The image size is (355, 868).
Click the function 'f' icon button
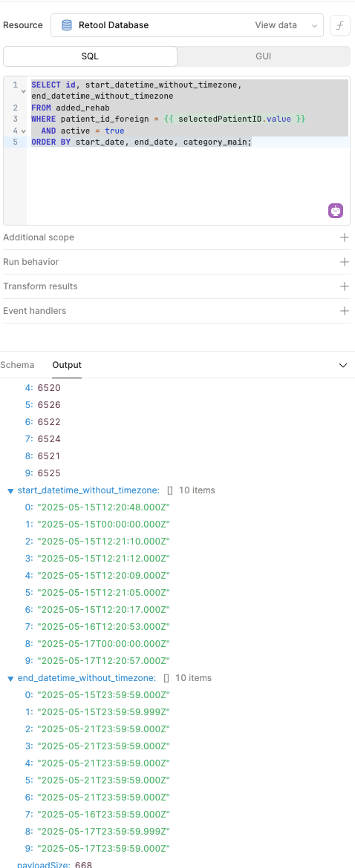tap(339, 25)
